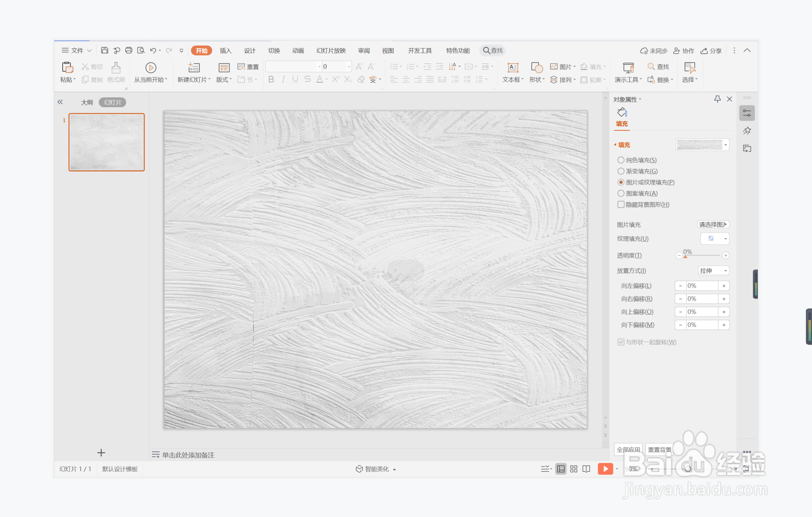Screen dimensions: 812x517
Task: Click the transparency slider track
Action: point(702,255)
